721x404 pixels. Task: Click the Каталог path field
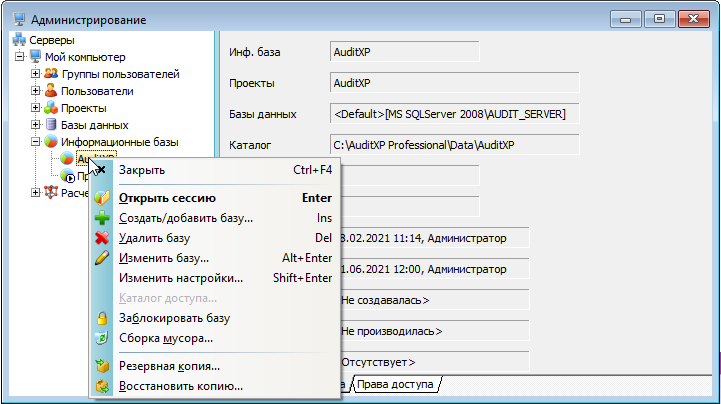pyautogui.click(x=454, y=145)
